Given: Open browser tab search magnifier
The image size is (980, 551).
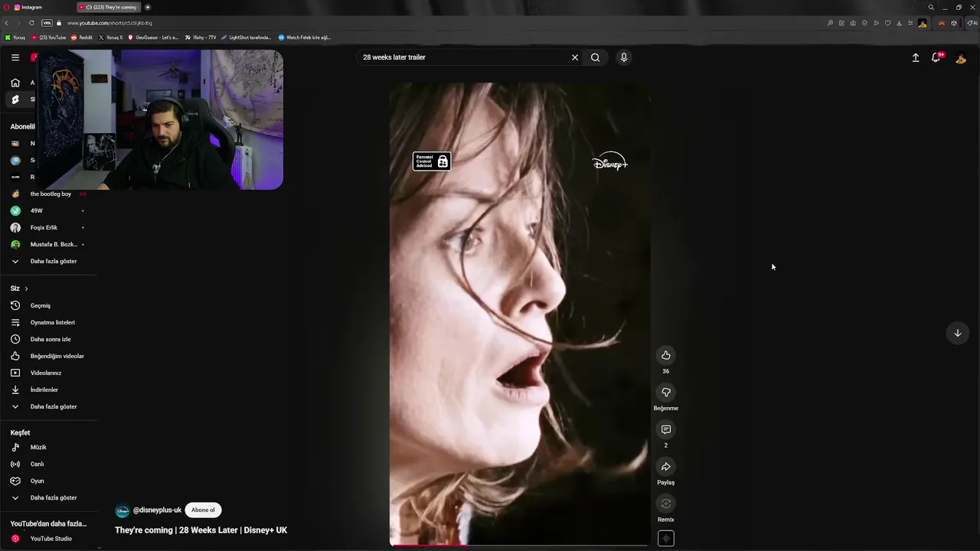Looking at the screenshot, I should 931,7.
